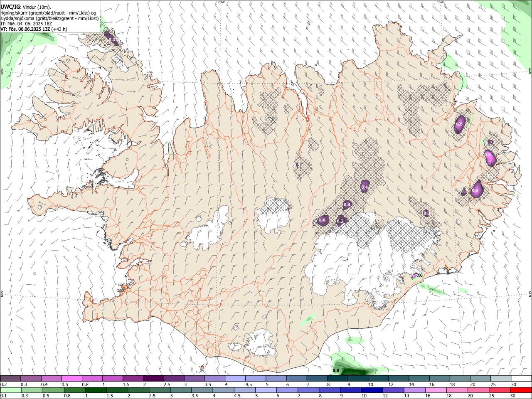Click the 0.8 label on the dark green rain area
532x399 pixels.
(336, 370)
